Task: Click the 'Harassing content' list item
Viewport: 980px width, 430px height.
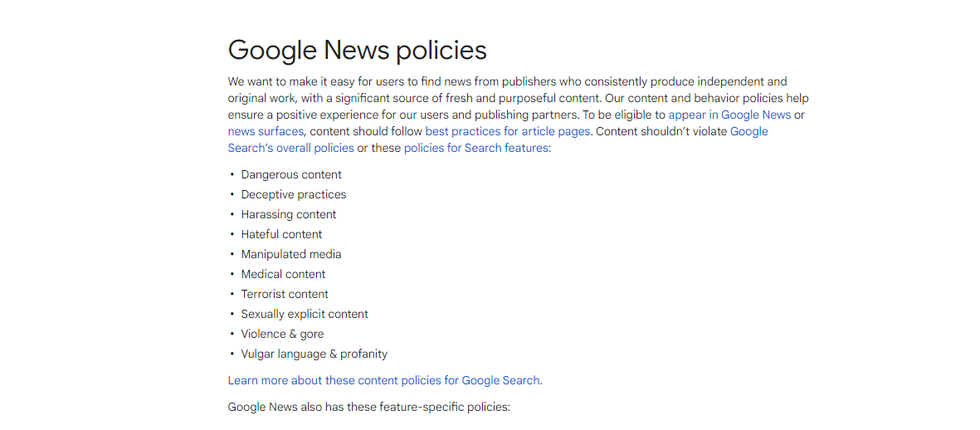Action: (x=289, y=214)
